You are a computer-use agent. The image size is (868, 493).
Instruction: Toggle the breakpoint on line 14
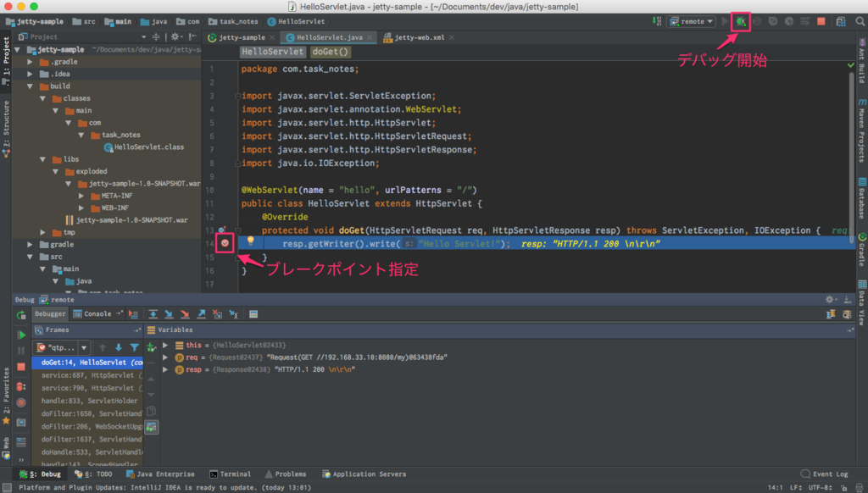click(225, 243)
